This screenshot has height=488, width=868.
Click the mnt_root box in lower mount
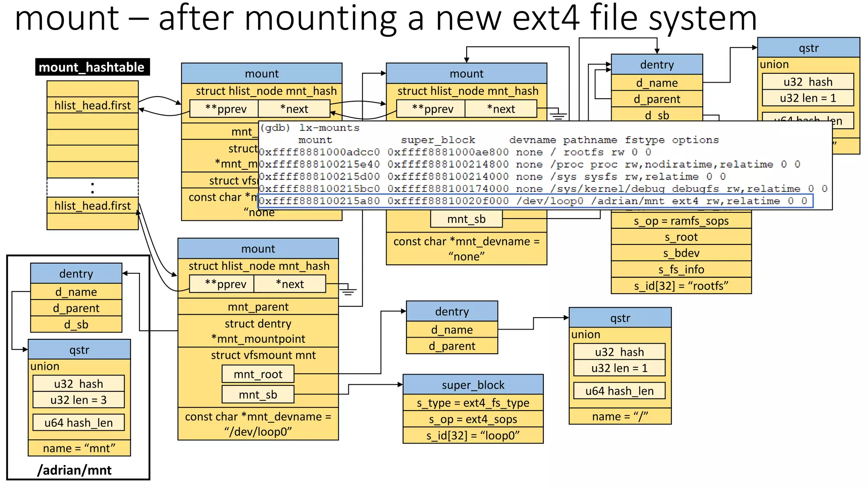pos(258,374)
